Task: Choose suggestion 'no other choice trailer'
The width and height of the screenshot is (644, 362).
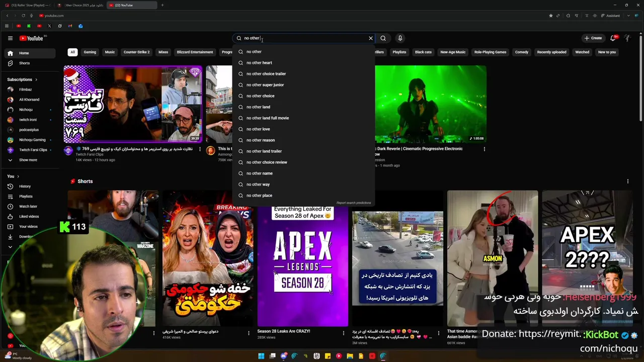Action: point(303,74)
